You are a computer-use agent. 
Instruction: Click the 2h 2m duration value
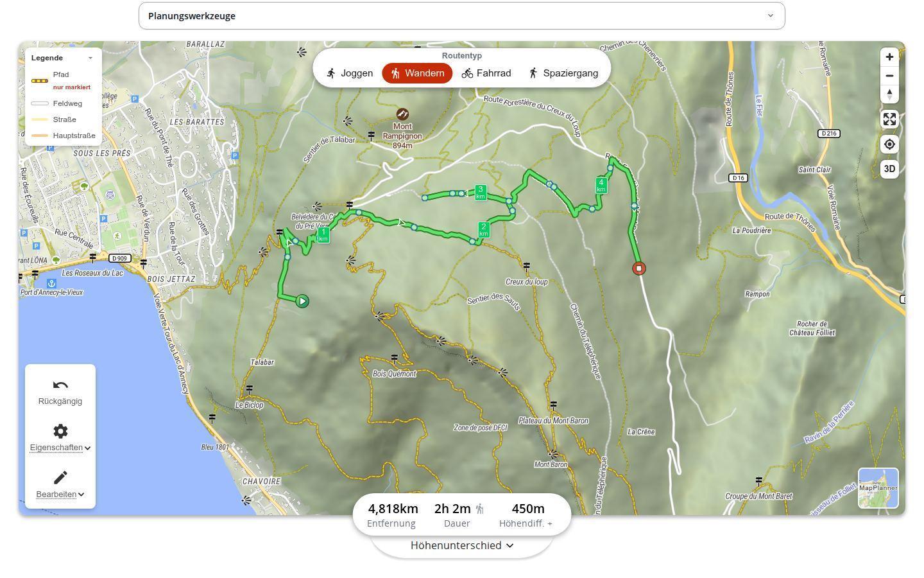tap(452, 509)
